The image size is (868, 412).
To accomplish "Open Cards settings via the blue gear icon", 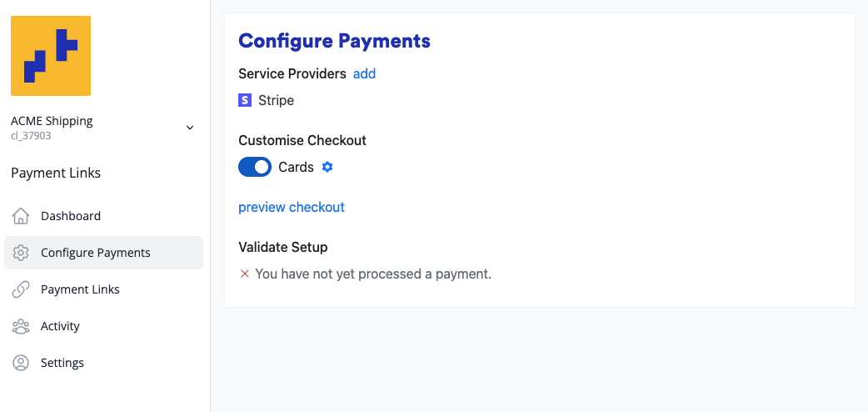I will (x=327, y=167).
